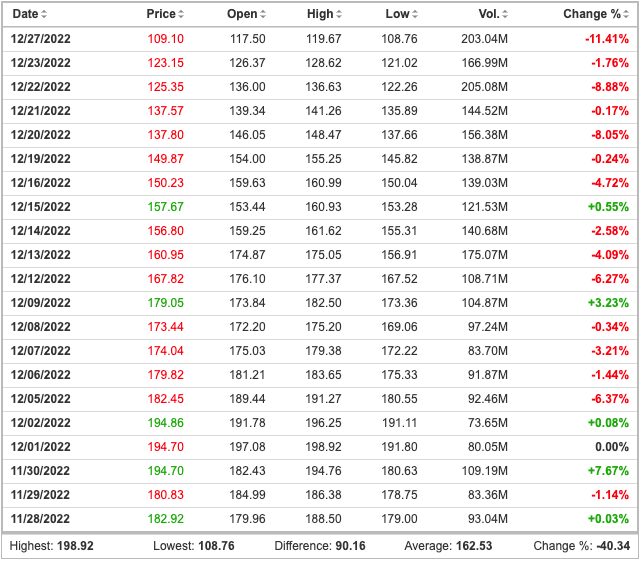Select the 11/30/2022 date cell
The image size is (640, 561).
tap(40, 471)
